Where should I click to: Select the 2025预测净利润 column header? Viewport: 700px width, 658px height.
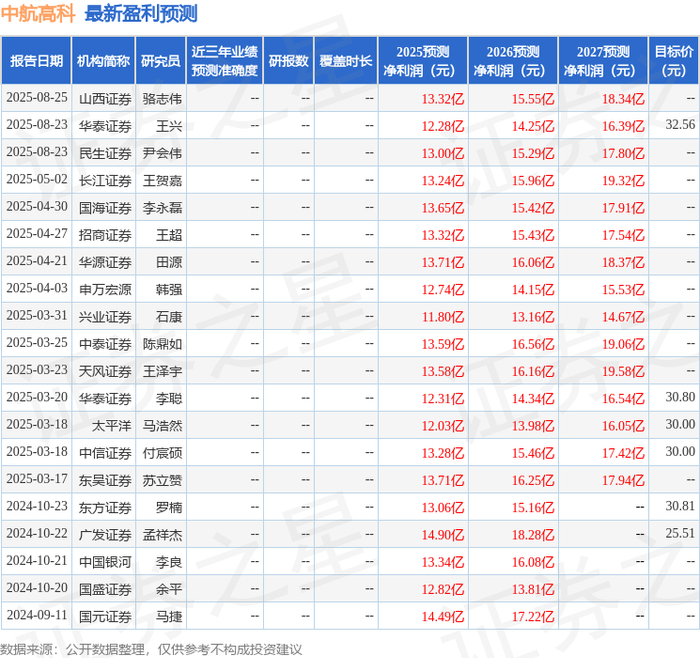tap(423, 61)
